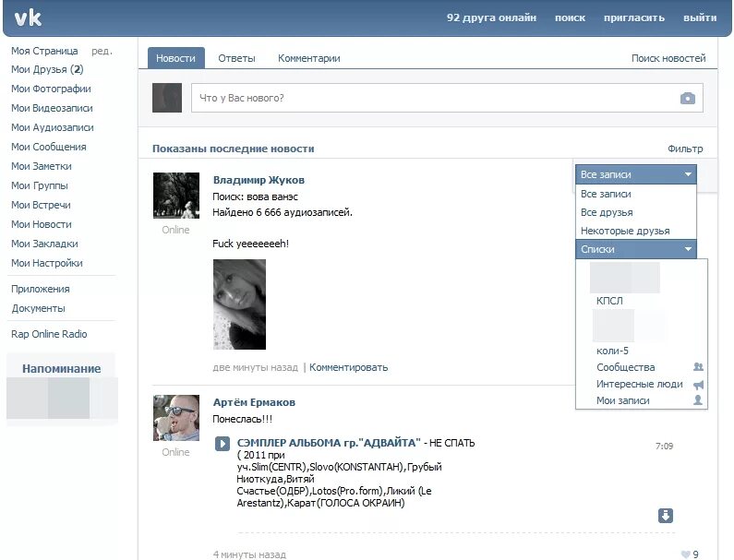The width and height of the screenshot is (734, 560).
Task: Open Мои Друзья (2)
Action: click(47, 70)
